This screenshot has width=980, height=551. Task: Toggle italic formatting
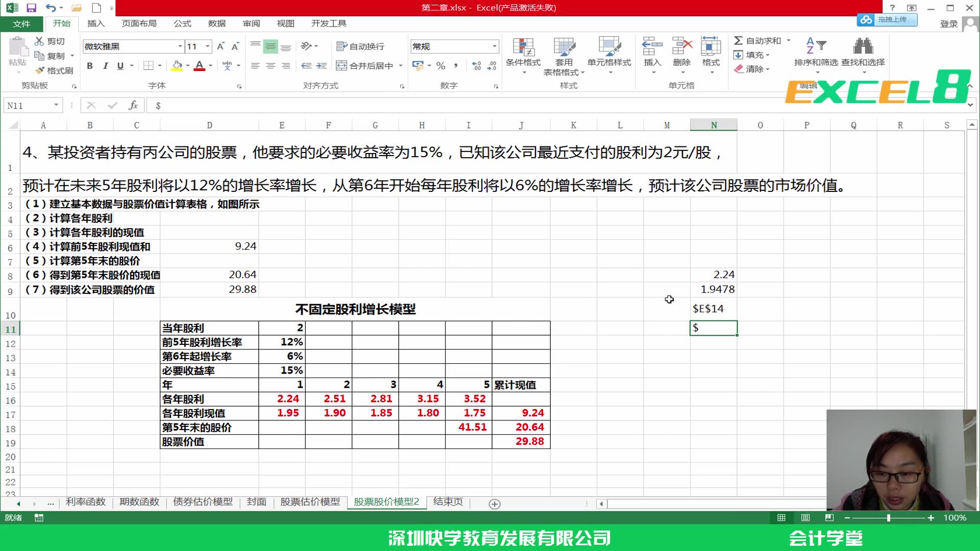pyautogui.click(x=105, y=66)
